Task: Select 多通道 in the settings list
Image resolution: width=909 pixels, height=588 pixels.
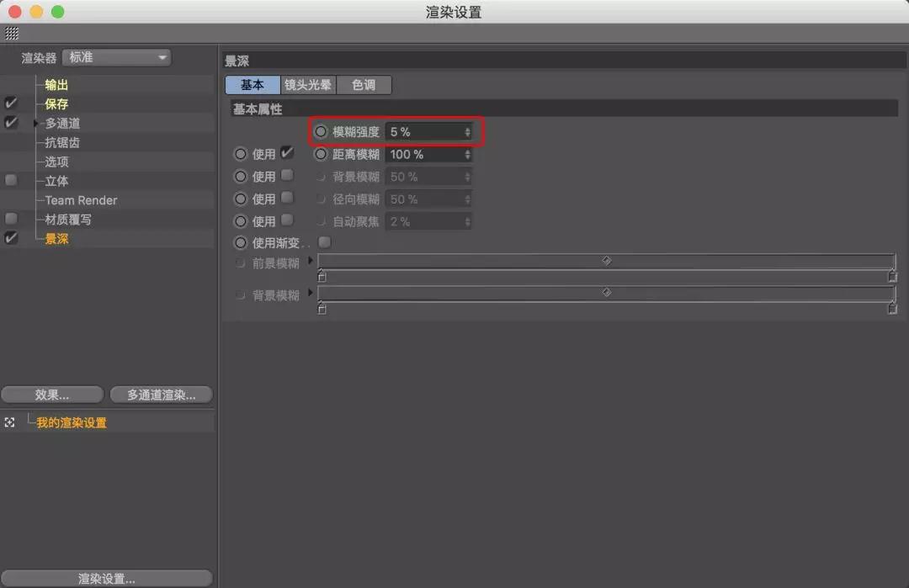Action: [x=62, y=123]
